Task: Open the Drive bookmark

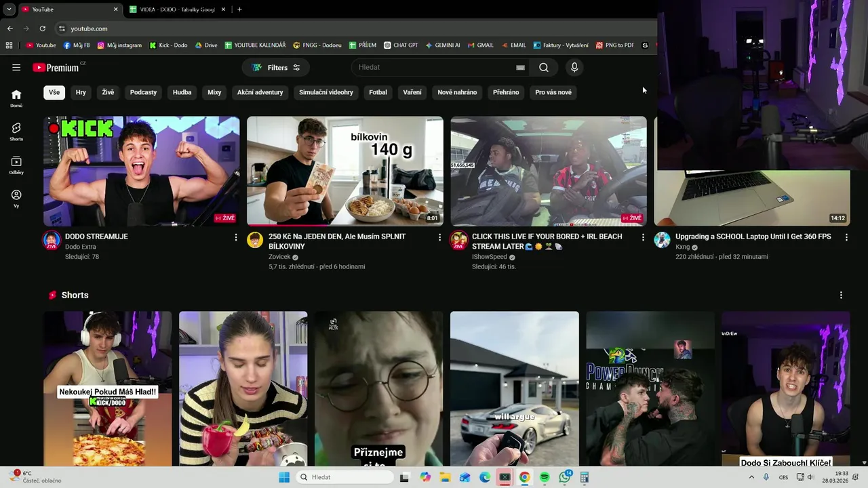Action: click(x=206, y=45)
